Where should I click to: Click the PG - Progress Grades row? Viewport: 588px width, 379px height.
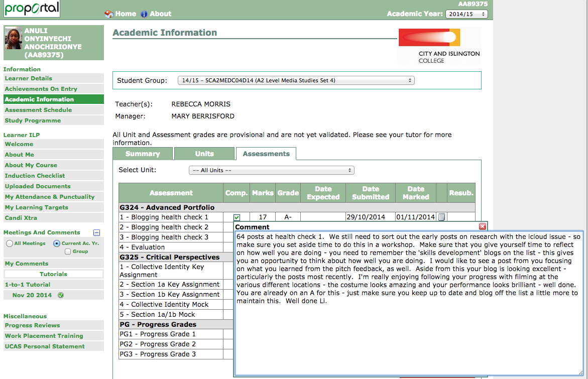pyautogui.click(x=176, y=324)
